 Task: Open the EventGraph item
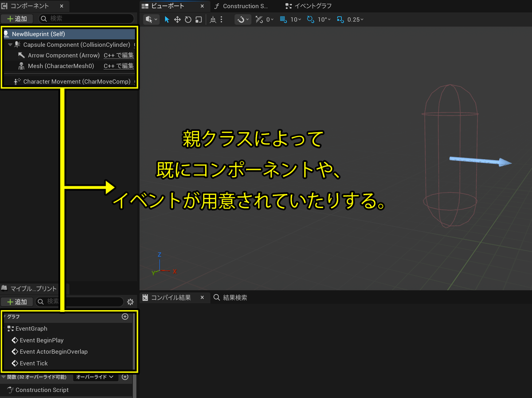pos(31,329)
